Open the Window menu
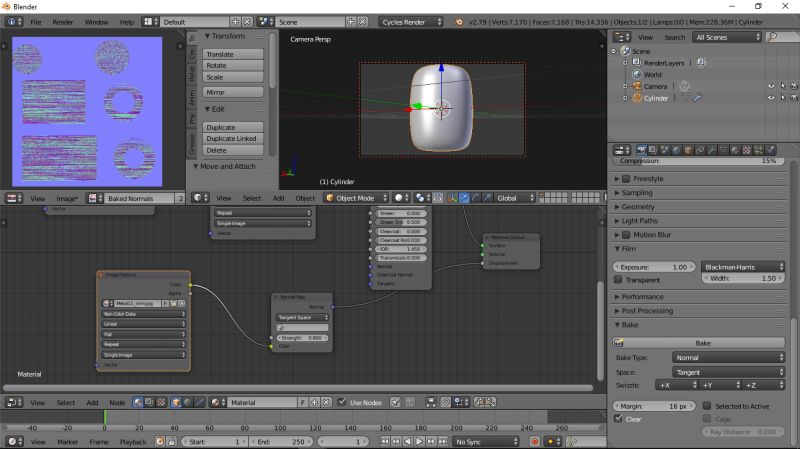The height and width of the screenshot is (449, 800). click(x=96, y=22)
